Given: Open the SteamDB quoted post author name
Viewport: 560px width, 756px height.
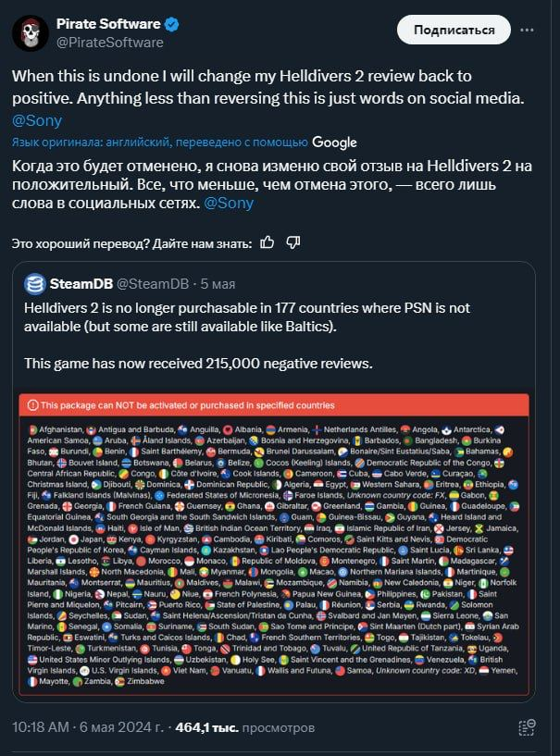Looking at the screenshot, I should (x=81, y=284).
